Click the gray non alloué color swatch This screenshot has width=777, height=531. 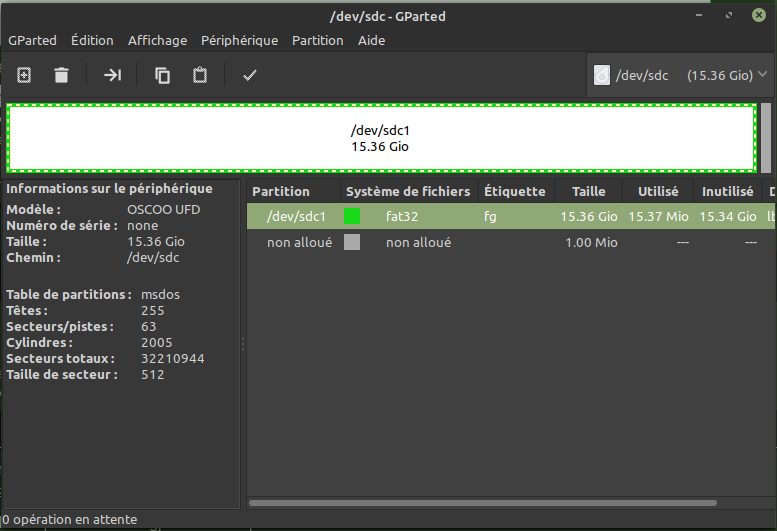[352, 242]
